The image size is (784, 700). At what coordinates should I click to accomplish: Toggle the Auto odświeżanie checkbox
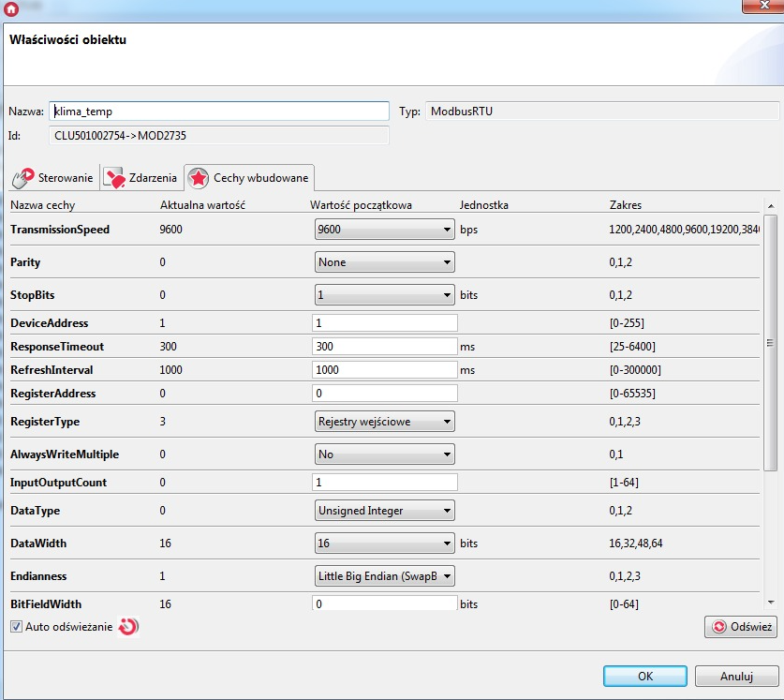coord(17,626)
